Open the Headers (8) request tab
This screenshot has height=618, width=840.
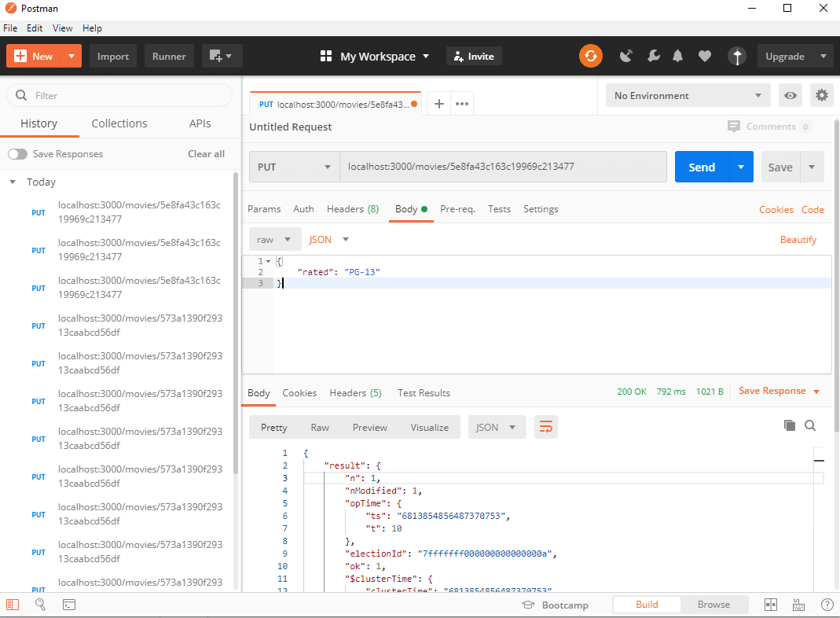[x=352, y=209]
